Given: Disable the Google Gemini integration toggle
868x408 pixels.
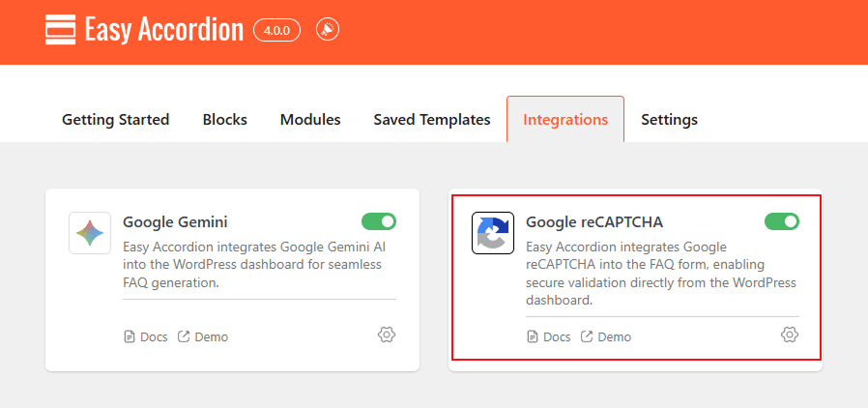Looking at the screenshot, I should (x=379, y=221).
